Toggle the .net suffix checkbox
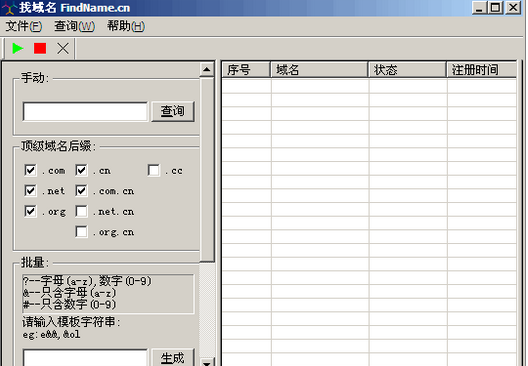The height and width of the screenshot is (366, 528). (x=30, y=191)
